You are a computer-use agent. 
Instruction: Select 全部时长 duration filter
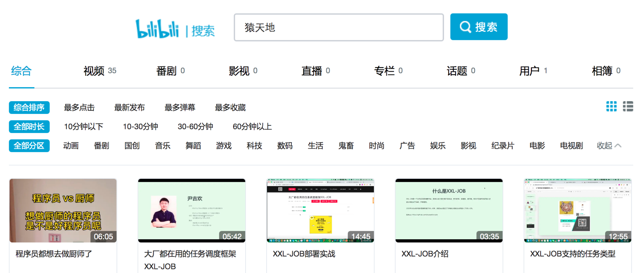[29, 127]
